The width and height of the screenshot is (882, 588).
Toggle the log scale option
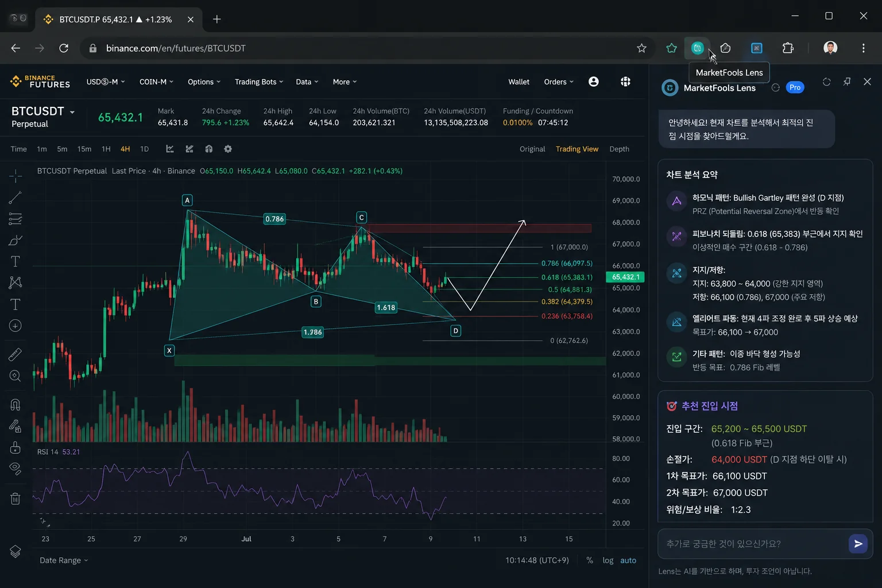[608, 560]
